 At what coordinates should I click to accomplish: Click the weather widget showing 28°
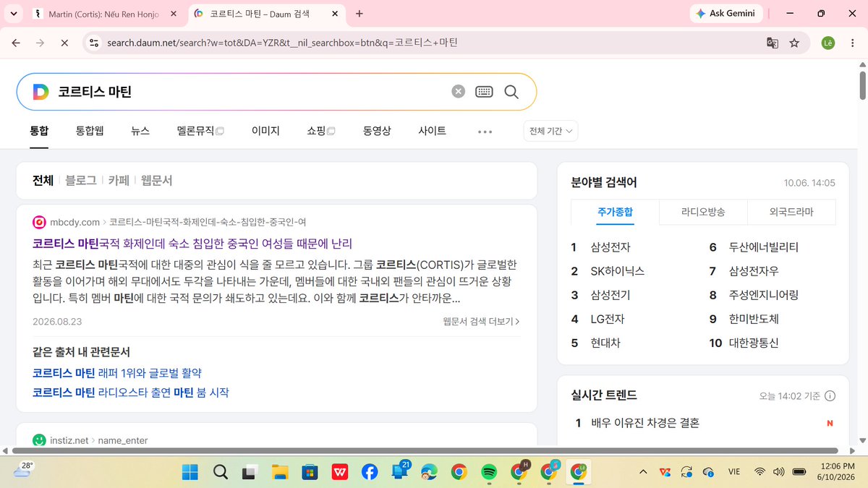tap(24, 471)
